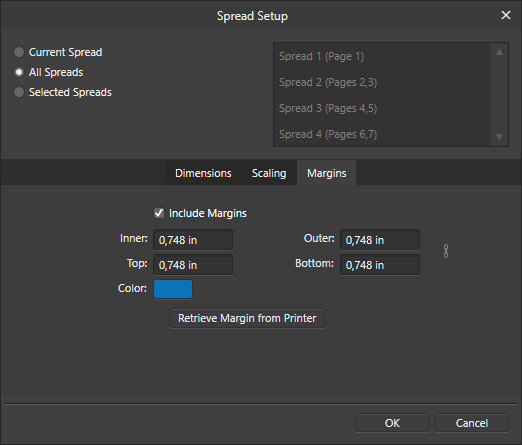Toggle the margin link chain icon
Screen dimensions: 522x445
pos(446,251)
